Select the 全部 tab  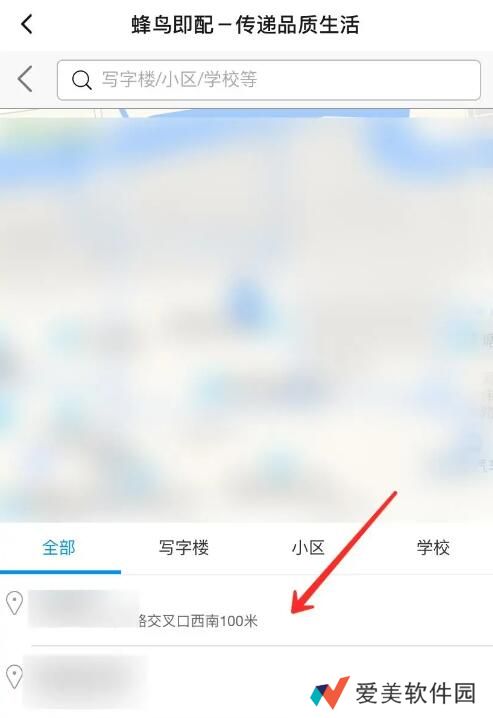(59, 548)
